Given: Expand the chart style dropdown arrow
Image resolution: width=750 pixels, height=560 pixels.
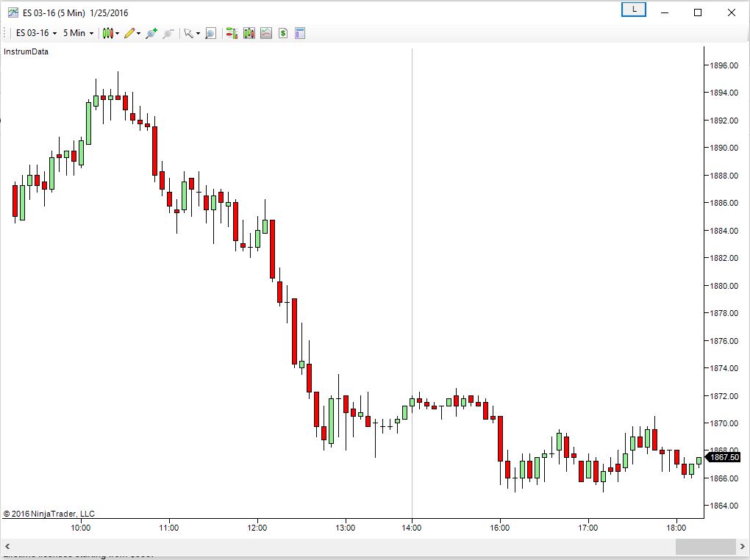Looking at the screenshot, I should coord(117,34).
